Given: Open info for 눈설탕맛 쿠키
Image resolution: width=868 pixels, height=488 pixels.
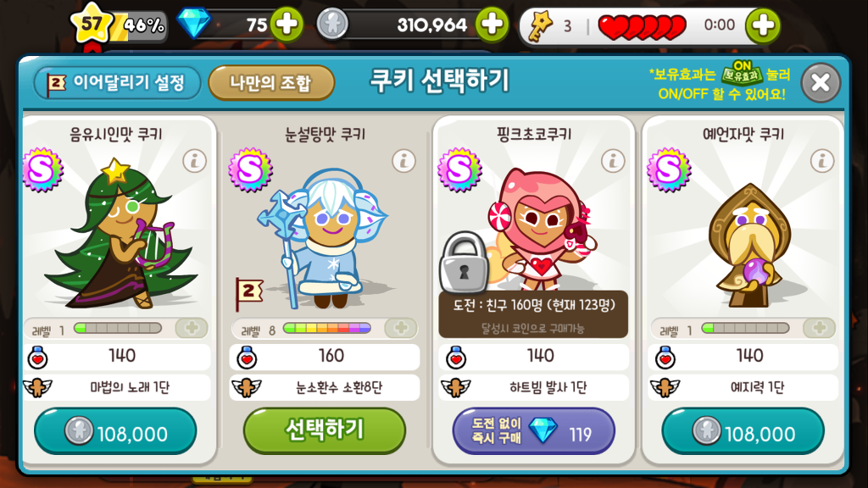Looking at the screenshot, I should coord(403,161).
